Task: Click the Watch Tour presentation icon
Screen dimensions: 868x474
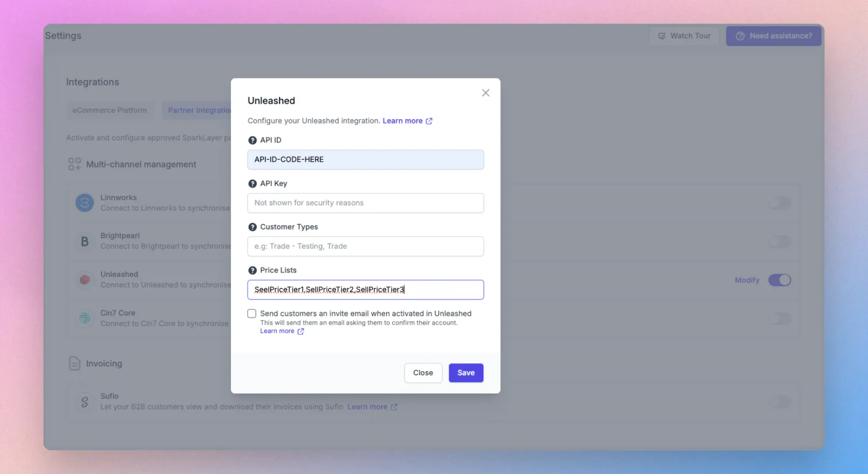Action: point(662,36)
